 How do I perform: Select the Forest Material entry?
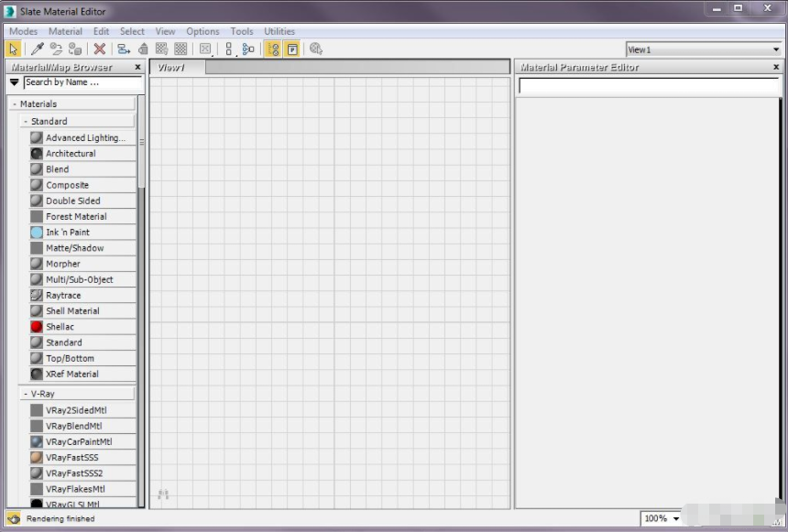click(x=82, y=216)
